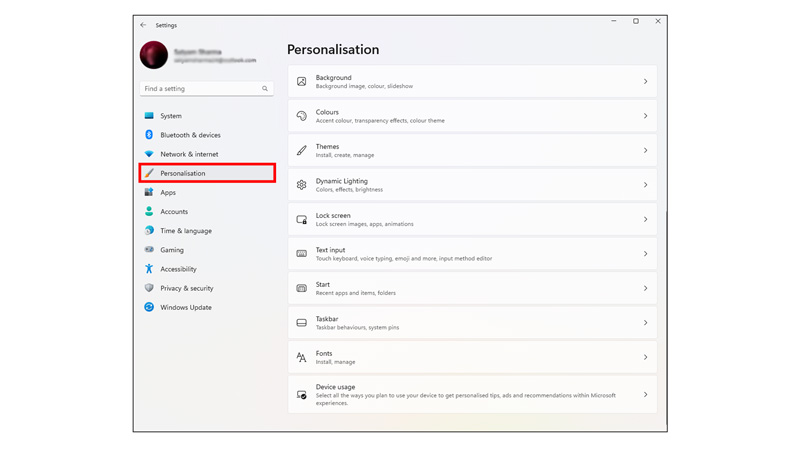Screen dimensions: 800x450
Task: Click the Lock screen icon
Action: click(x=302, y=219)
